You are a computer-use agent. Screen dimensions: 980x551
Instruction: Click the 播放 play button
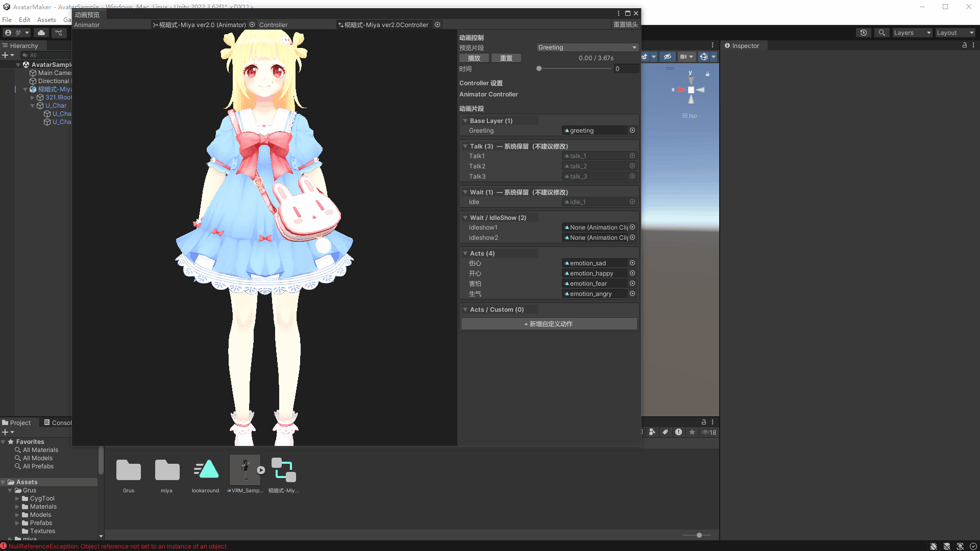tap(474, 58)
